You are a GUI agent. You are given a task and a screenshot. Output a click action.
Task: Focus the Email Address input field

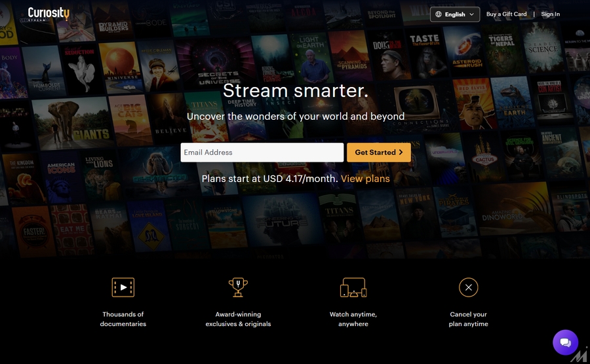(262, 152)
